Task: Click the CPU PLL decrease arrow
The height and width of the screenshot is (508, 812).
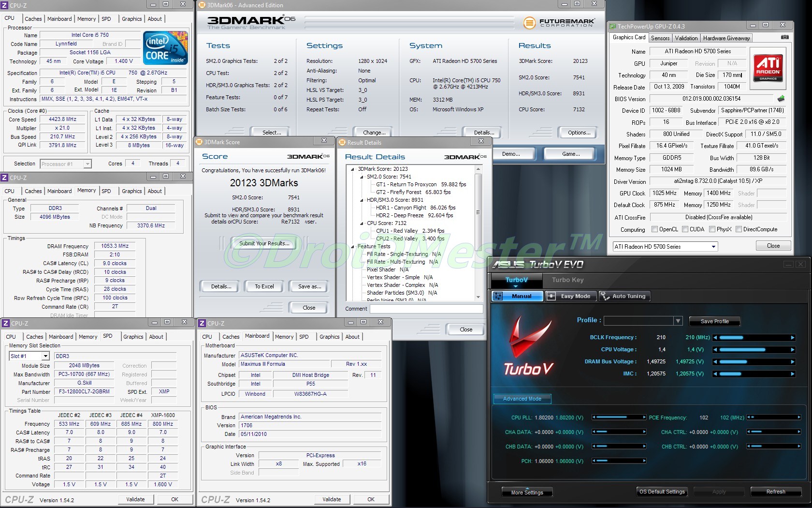Action: point(594,417)
